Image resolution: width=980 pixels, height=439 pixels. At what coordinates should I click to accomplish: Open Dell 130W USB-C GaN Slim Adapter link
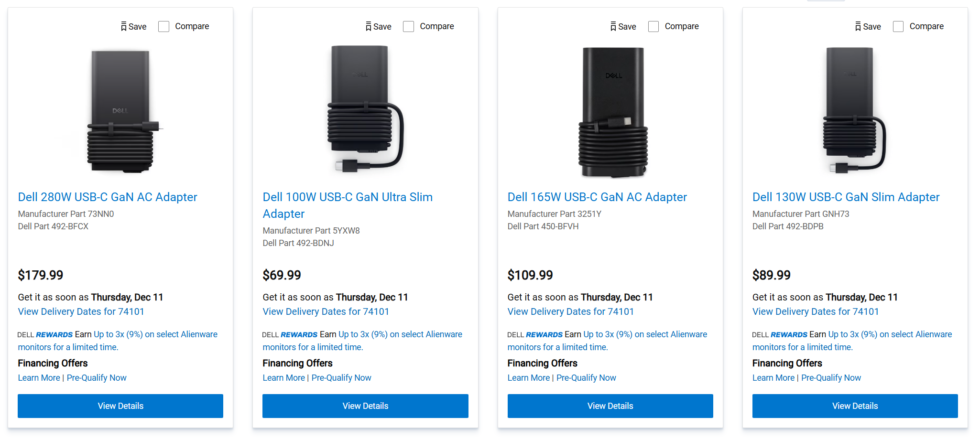click(x=846, y=197)
